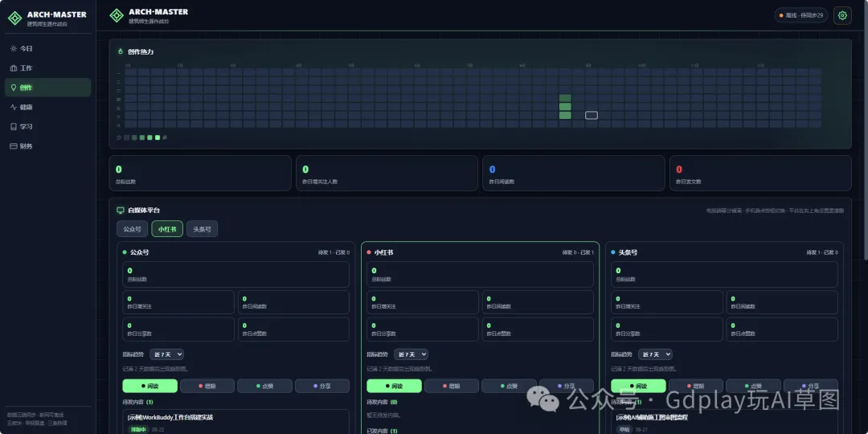Click the 昨日分享数 tile in the 公众号 card
Image resolution: width=868 pixels, height=434 pixels.
(178, 330)
